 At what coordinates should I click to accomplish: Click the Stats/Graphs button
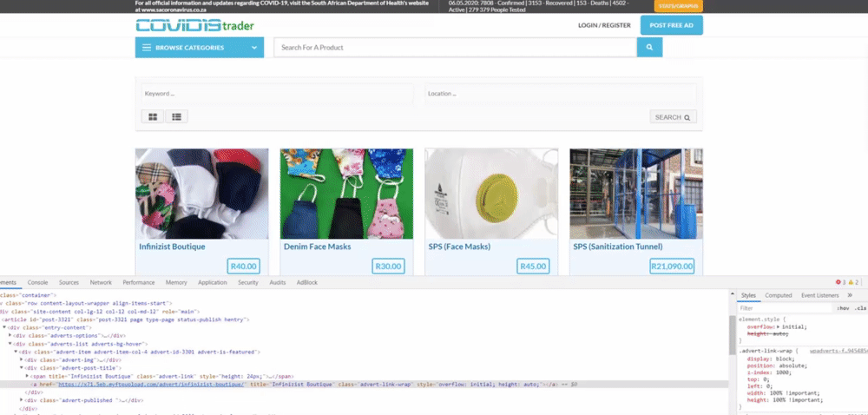tap(678, 6)
